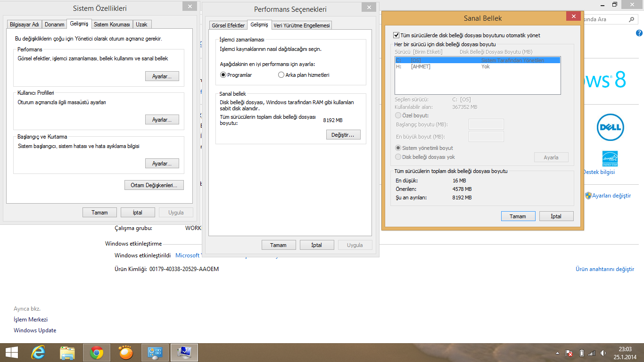Viewport: 644px width, 362px height.
Task: Switch to Google Chrome on the taskbar
Action: click(97, 353)
